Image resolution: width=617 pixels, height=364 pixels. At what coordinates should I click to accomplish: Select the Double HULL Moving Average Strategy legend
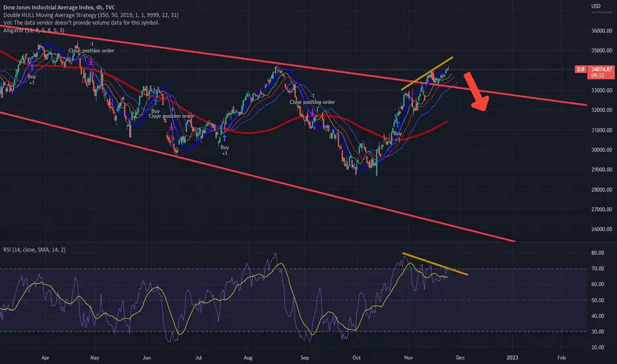(x=91, y=15)
